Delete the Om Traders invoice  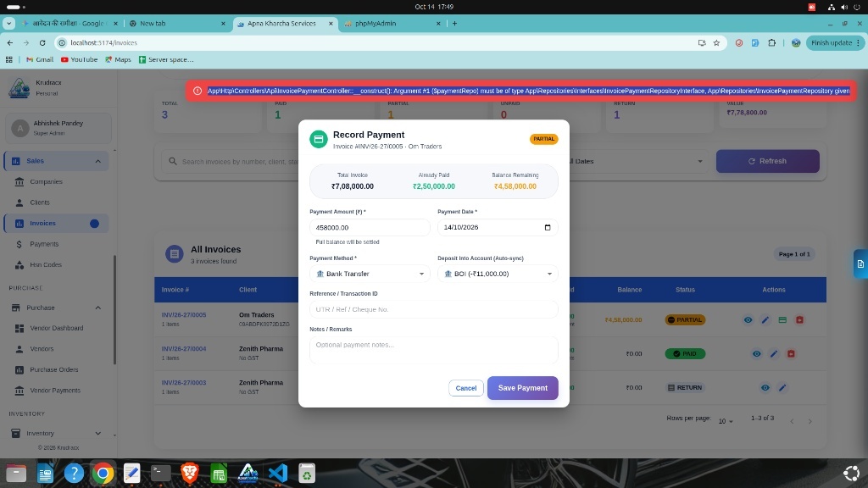coord(799,319)
